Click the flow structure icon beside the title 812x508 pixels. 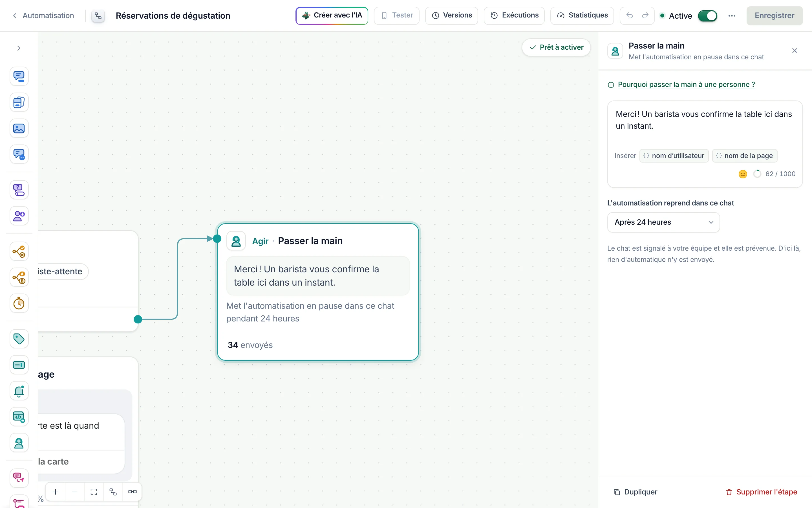pos(98,16)
